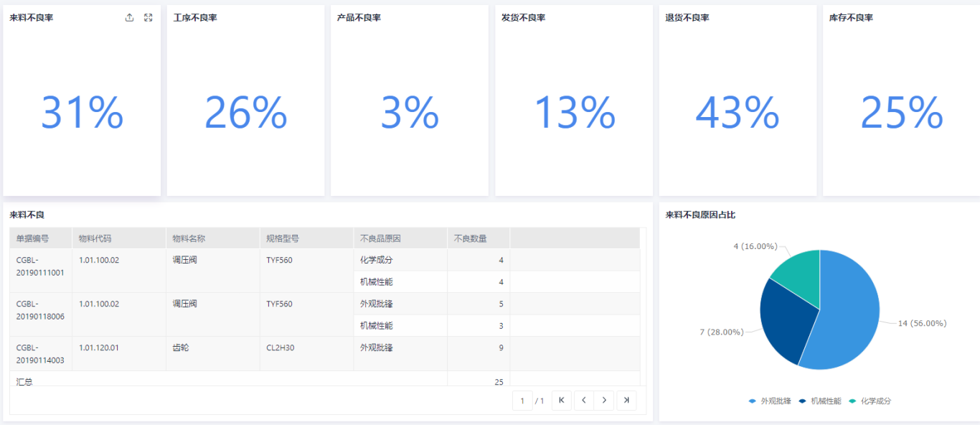Sort by the 规格型号 column header
This screenshot has height=425, width=980.
pos(306,238)
